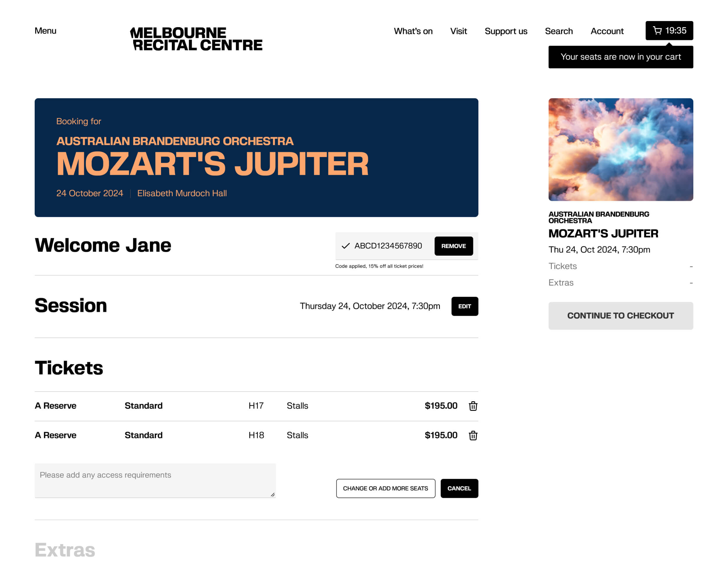Click the sidebar 'Tickets' summary row
This screenshot has width=728, height=581.
(621, 266)
